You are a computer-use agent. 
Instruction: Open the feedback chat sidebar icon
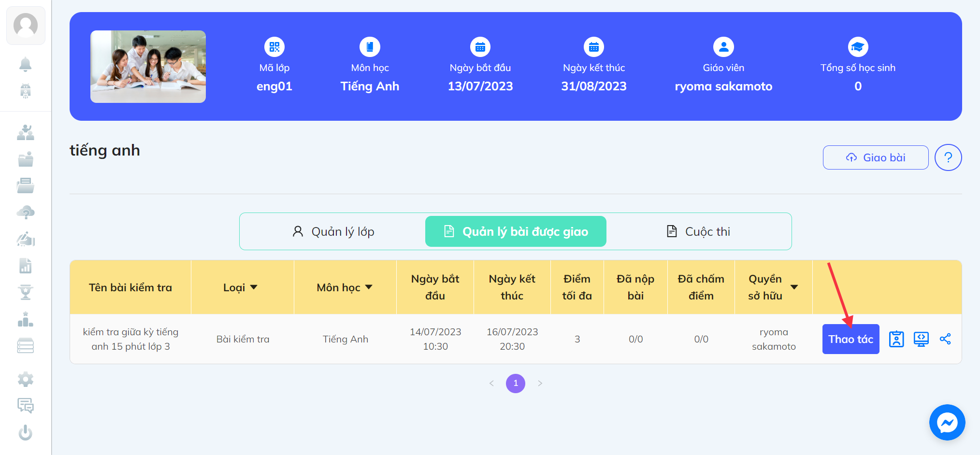coord(25,406)
